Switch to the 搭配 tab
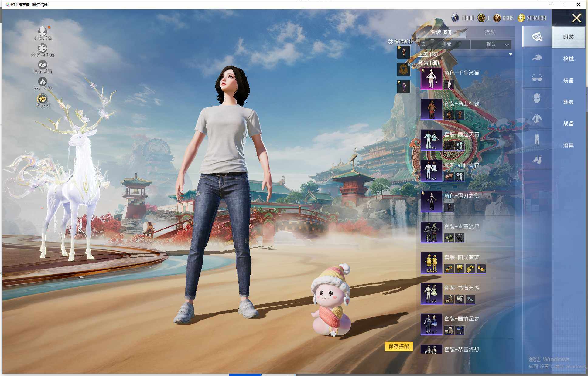 [x=490, y=32]
